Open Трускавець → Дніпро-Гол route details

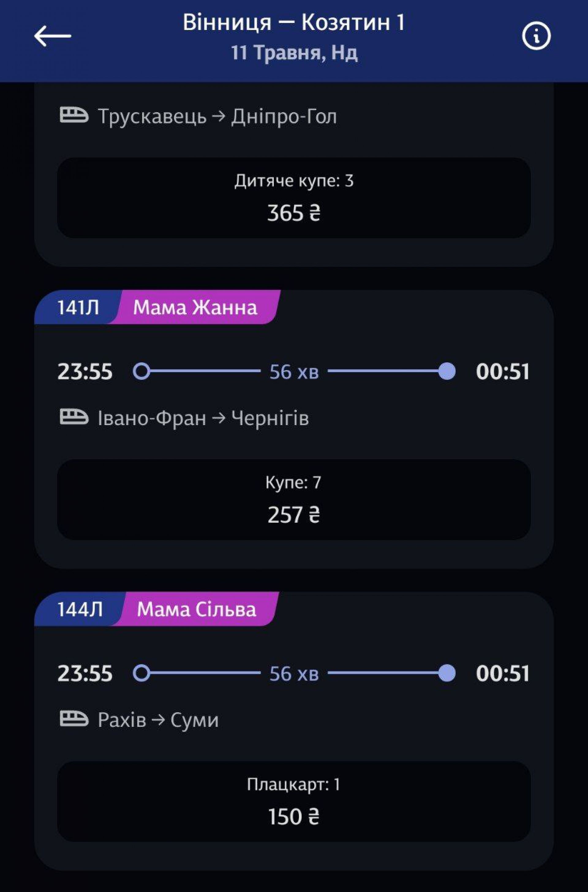[x=217, y=116]
